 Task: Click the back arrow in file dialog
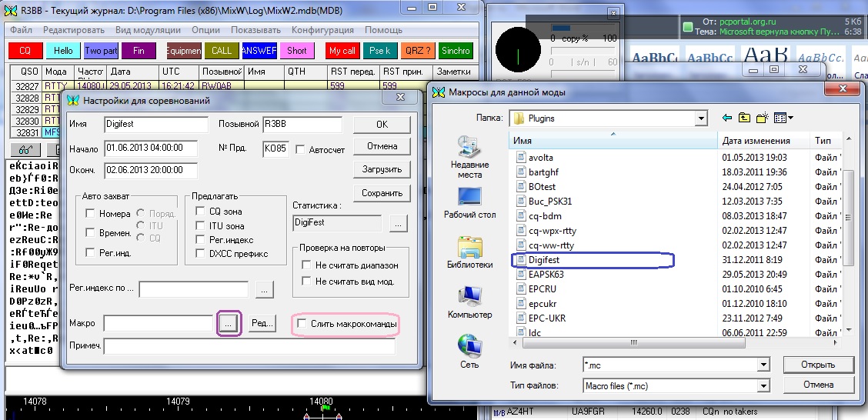[727, 118]
